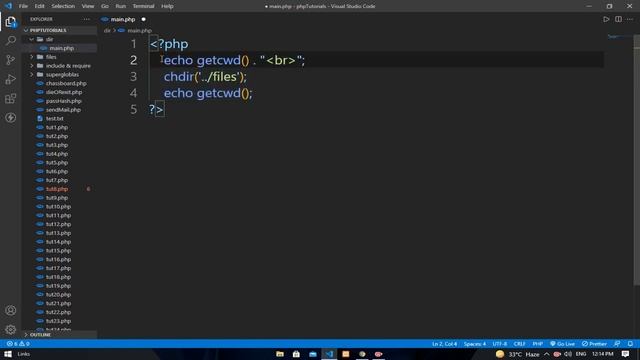Split the editor to the right
Image resolution: width=640 pixels, height=360 pixels.
618,19
